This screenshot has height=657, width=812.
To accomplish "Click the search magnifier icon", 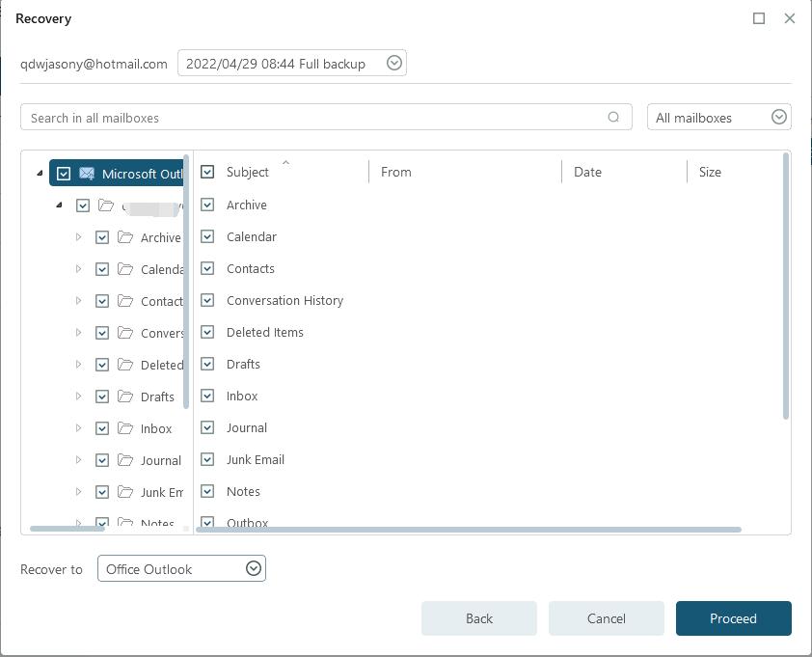I will coord(613,118).
